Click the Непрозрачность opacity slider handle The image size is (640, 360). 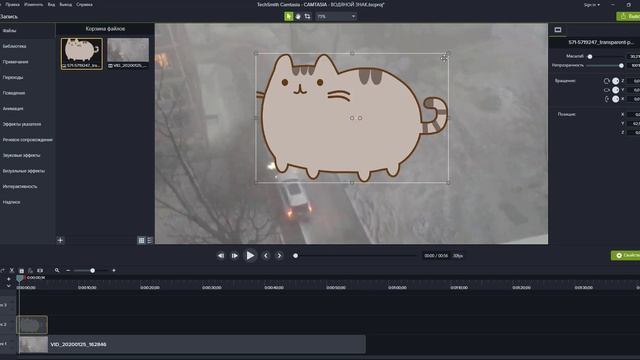point(621,66)
